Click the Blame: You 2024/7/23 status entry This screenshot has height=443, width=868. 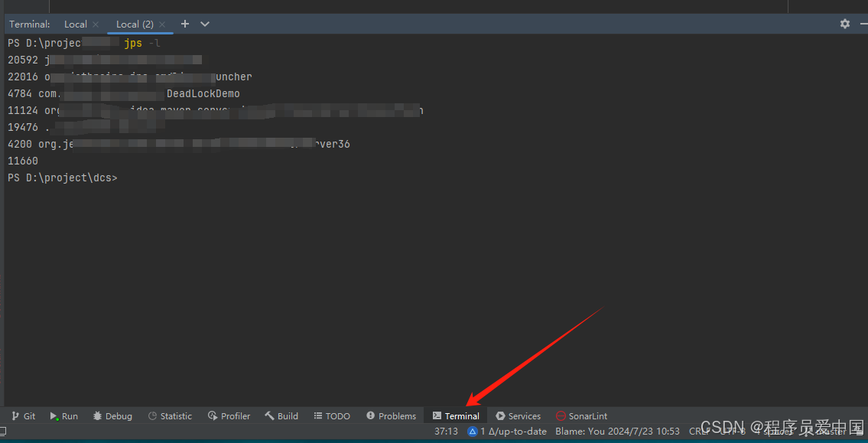tap(617, 431)
